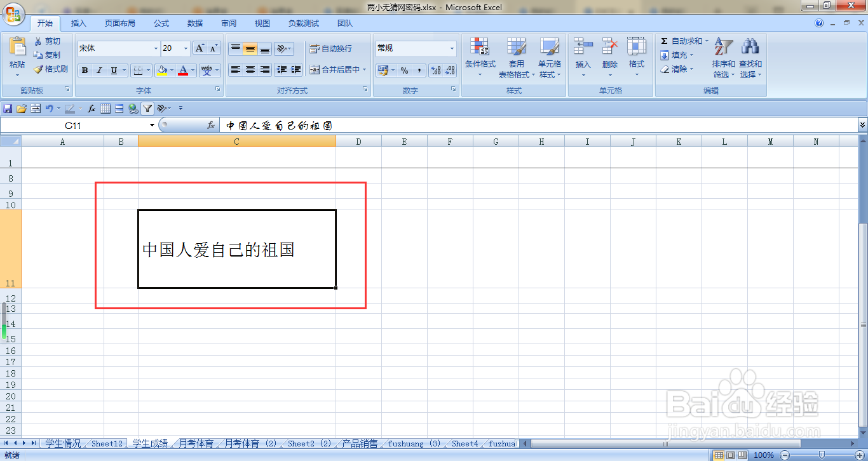Click the 排序和筛选 sort and filter button
Image resolution: width=868 pixels, height=461 pixels.
(x=723, y=57)
